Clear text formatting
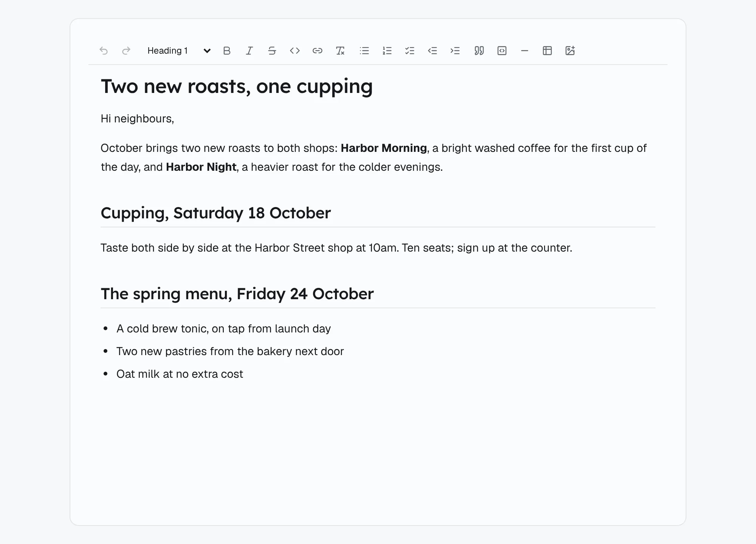 [340, 51]
